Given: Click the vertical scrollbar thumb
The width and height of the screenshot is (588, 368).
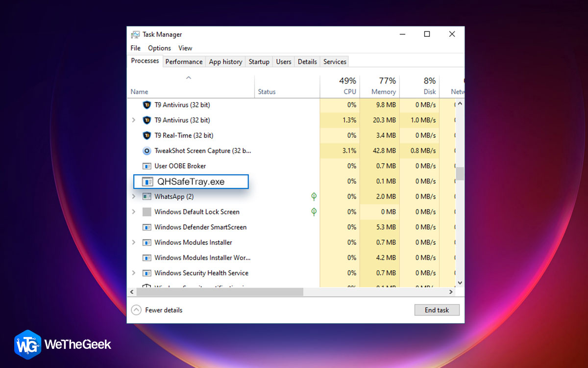Looking at the screenshot, I should coord(460,174).
